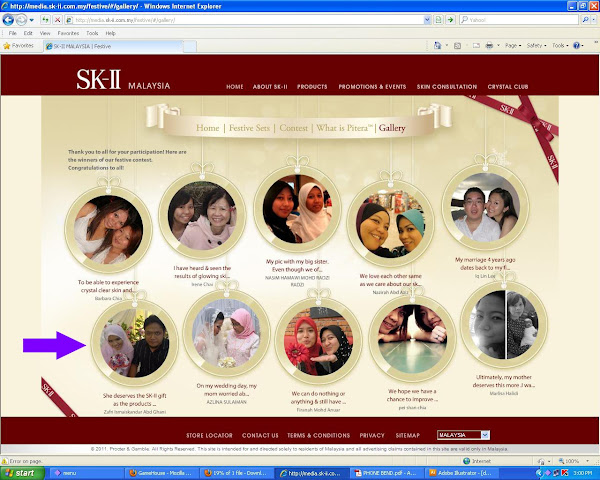Open the Tools dropdown in command bar
Screen dimensions: 600x480
tap(560, 46)
